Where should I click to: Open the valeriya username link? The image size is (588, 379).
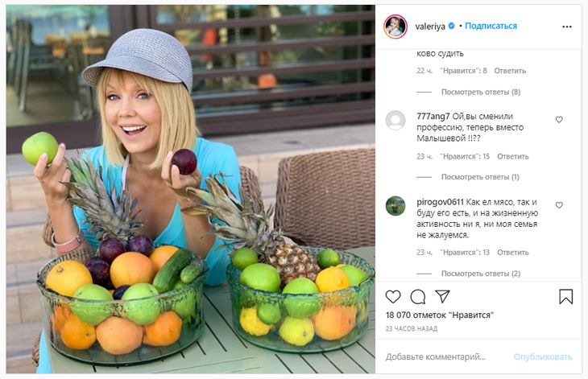(x=431, y=27)
